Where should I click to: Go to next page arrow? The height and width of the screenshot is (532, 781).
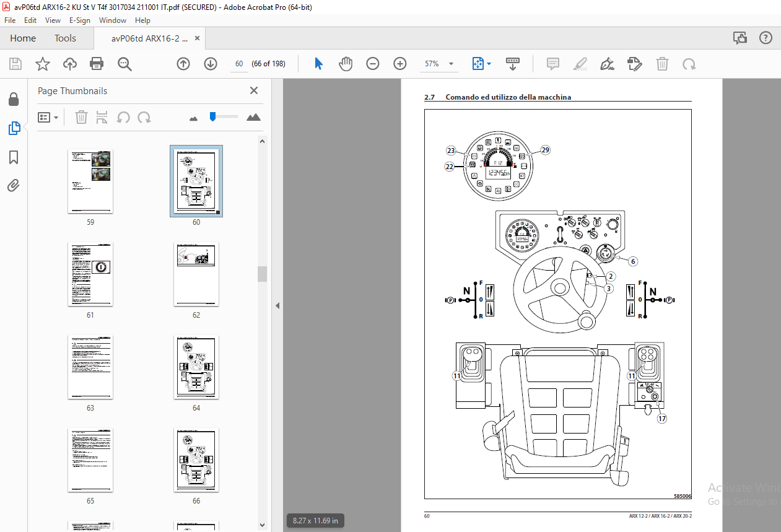tap(211, 64)
